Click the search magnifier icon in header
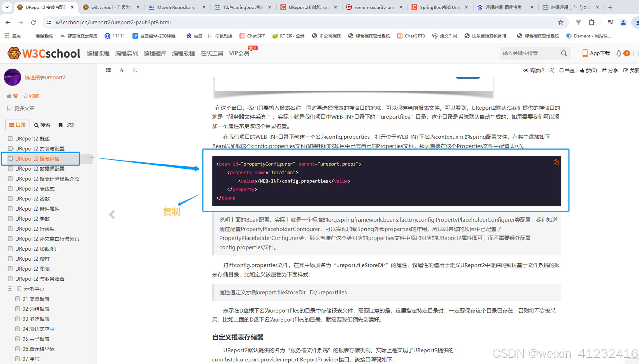The height and width of the screenshot is (364, 639). click(x=564, y=53)
